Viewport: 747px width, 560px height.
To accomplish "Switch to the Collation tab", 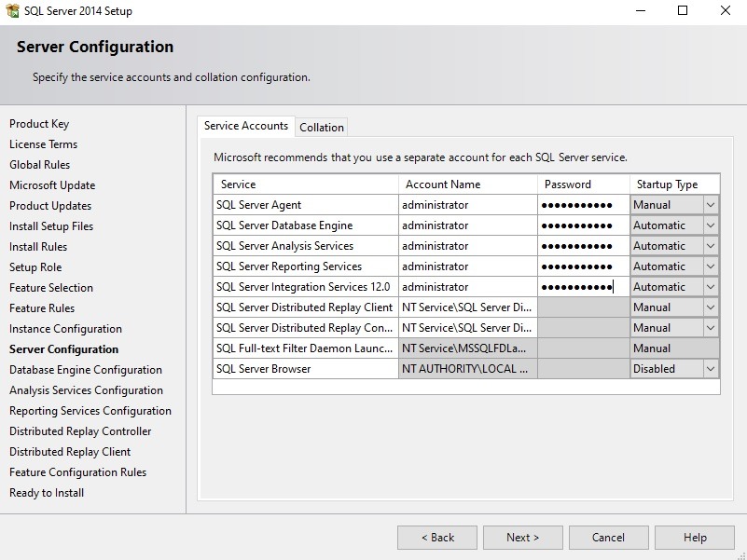I will click(x=322, y=128).
